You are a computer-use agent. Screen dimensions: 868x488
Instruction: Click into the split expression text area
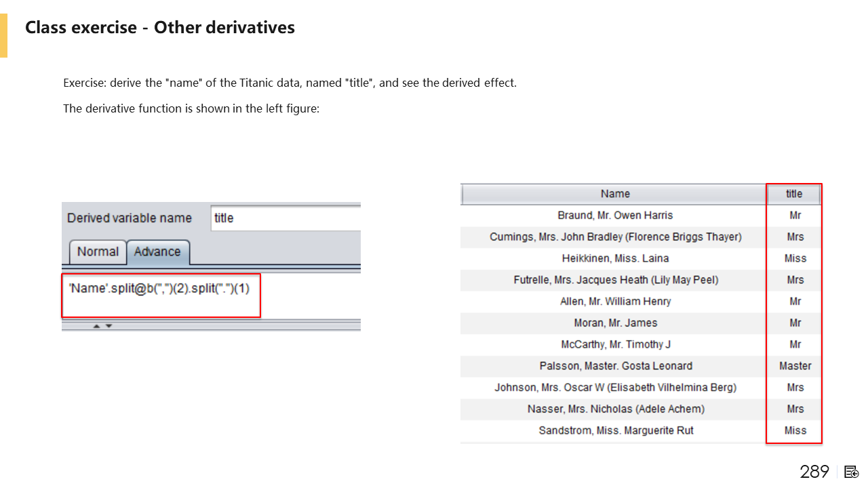(x=160, y=295)
